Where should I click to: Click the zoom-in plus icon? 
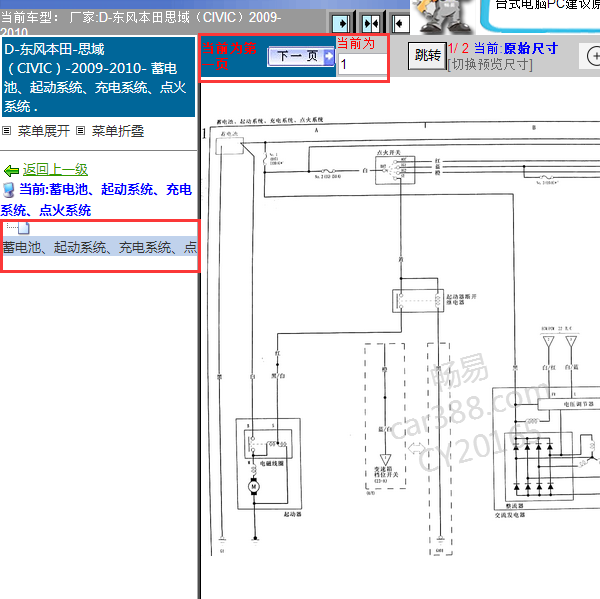point(593,56)
